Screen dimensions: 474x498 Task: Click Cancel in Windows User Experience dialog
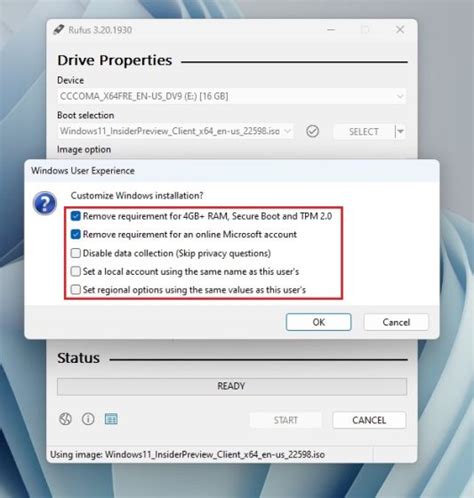tap(396, 322)
